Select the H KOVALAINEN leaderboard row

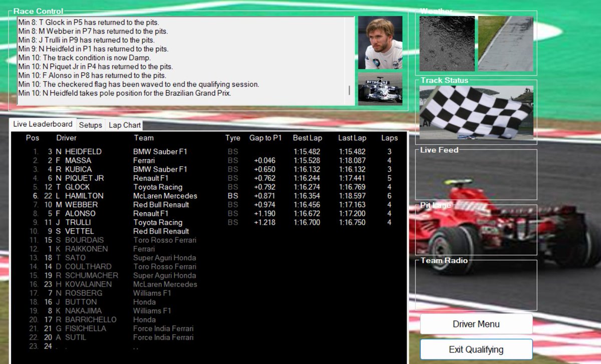[209, 284]
